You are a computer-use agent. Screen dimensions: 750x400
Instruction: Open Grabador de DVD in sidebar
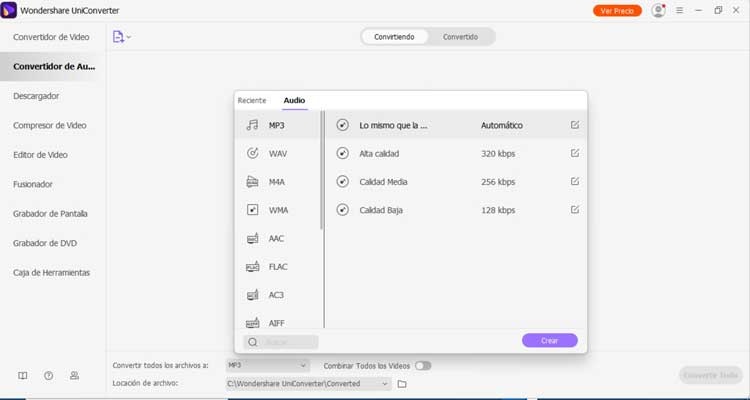(45, 243)
